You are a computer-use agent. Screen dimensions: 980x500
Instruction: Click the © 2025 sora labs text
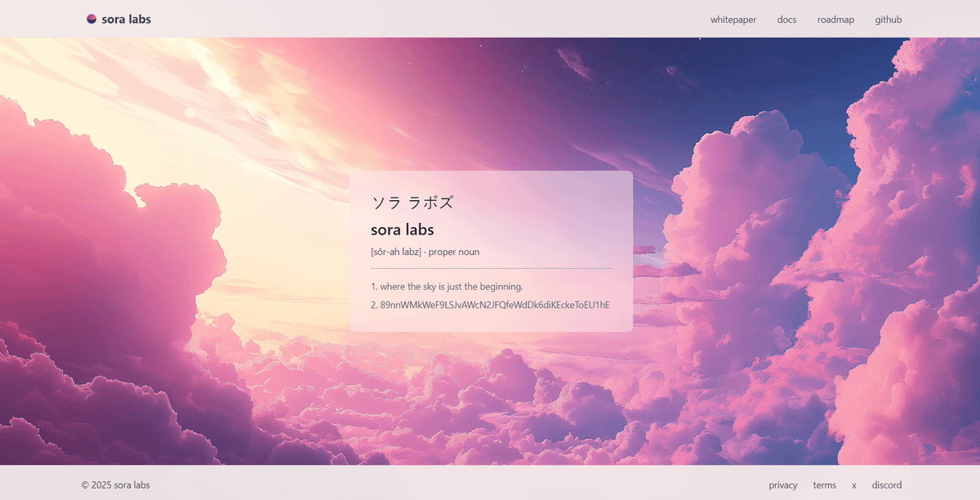116,485
